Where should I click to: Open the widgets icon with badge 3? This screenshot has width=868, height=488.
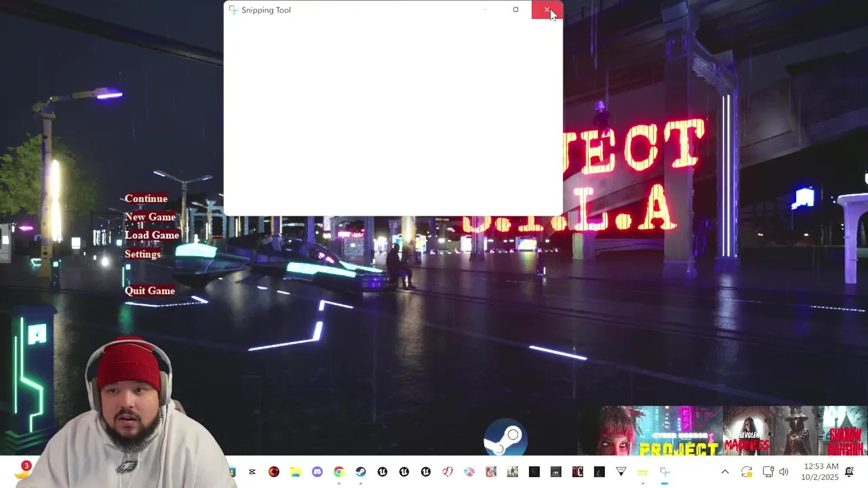coord(22,470)
